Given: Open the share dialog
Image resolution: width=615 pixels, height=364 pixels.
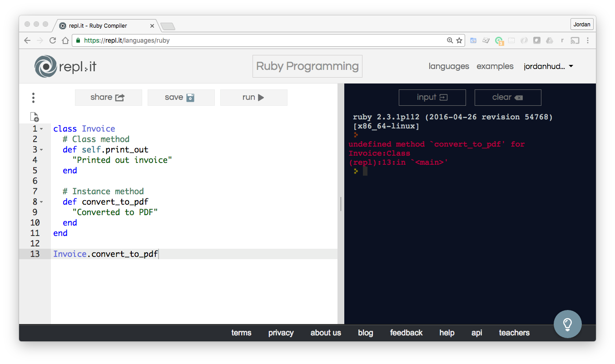Looking at the screenshot, I should 108,97.
